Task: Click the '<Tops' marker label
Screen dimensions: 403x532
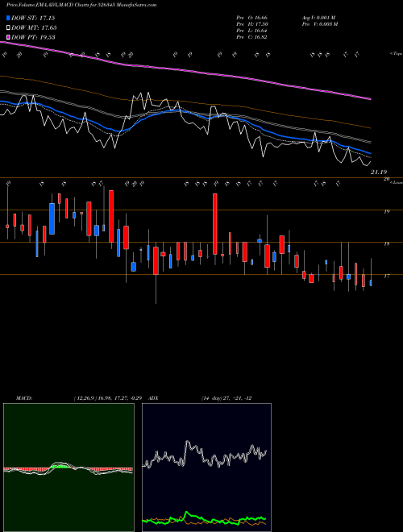Action: point(396,54)
